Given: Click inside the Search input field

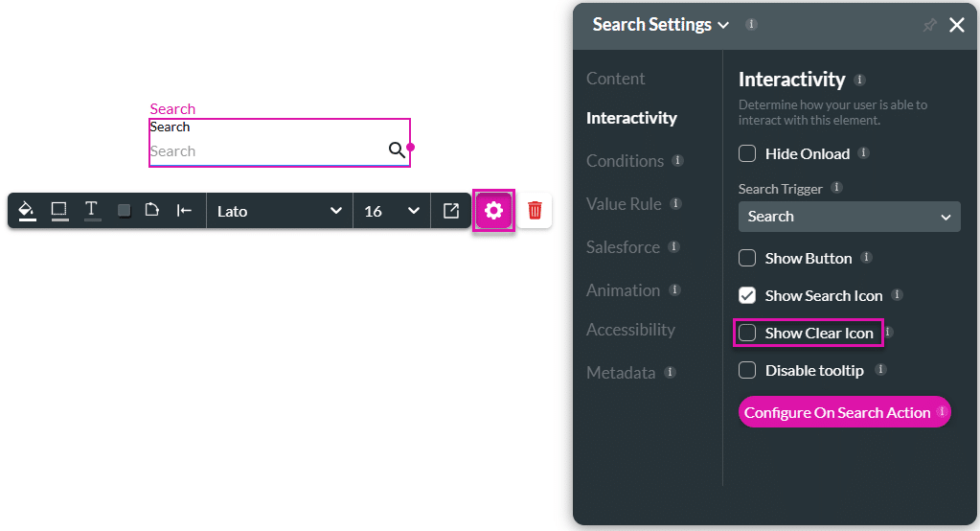Looking at the screenshot, I should (x=263, y=151).
